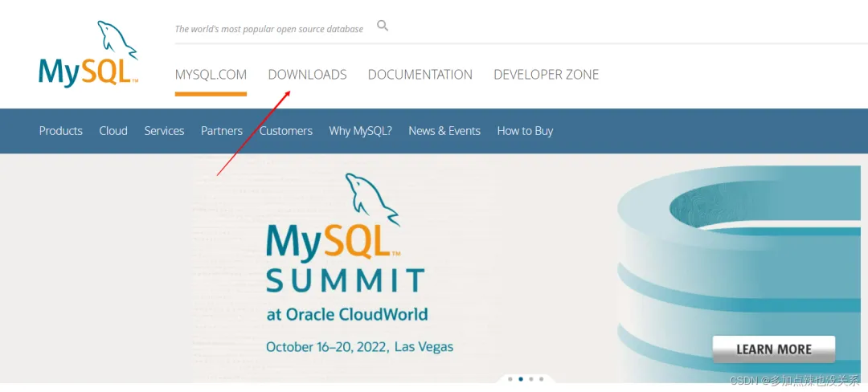The height and width of the screenshot is (392, 868).
Task: Switch to the DEVELOPER ZONE tab
Action: 547,75
